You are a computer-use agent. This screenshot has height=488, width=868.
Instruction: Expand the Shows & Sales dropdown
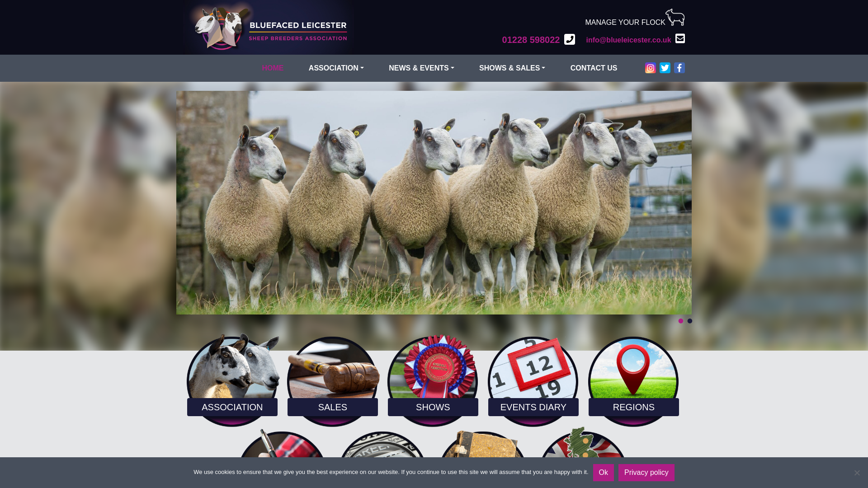pyautogui.click(x=512, y=68)
